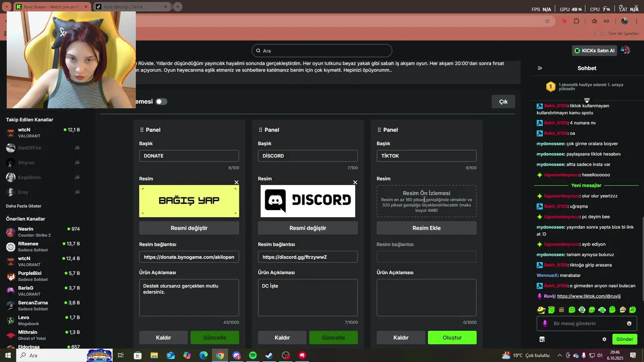The height and width of the screenshot is (362, 644).
Task: Grab the DISCORD panel drag handle
Action: coord(261,130)
